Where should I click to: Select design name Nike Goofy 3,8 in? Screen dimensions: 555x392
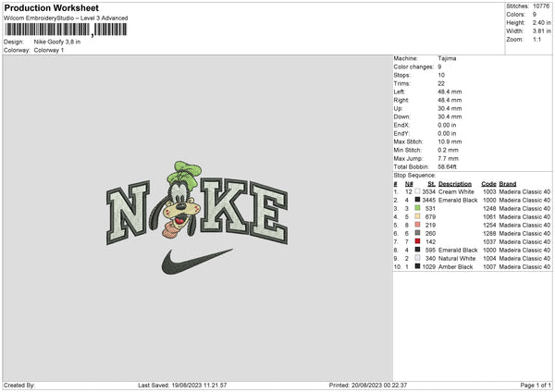point(57,42)
